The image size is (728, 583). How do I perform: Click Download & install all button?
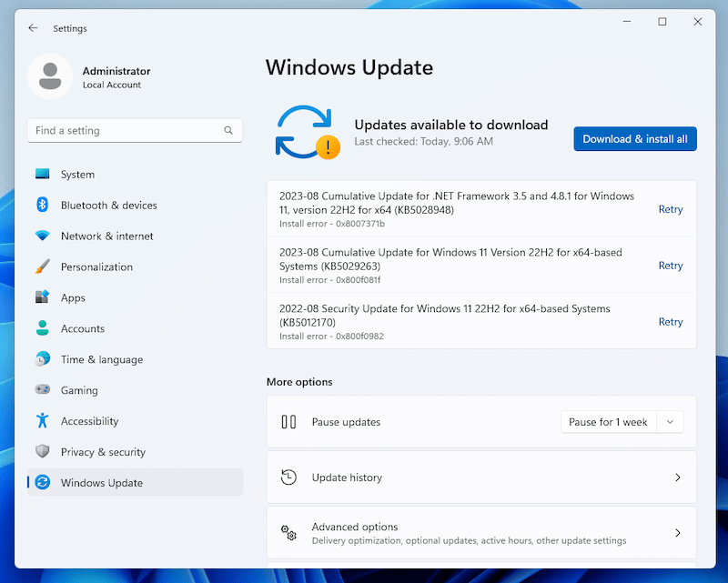coord(634,139)
